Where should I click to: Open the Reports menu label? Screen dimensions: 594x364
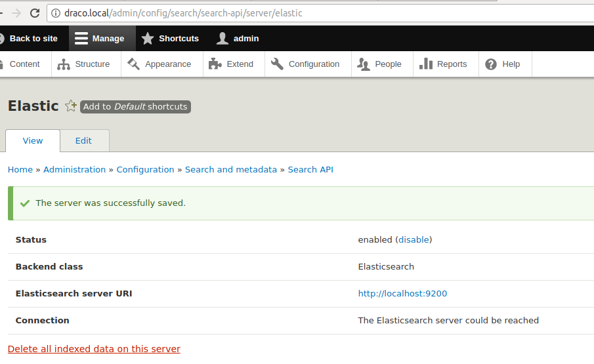(x=452, y=64)
